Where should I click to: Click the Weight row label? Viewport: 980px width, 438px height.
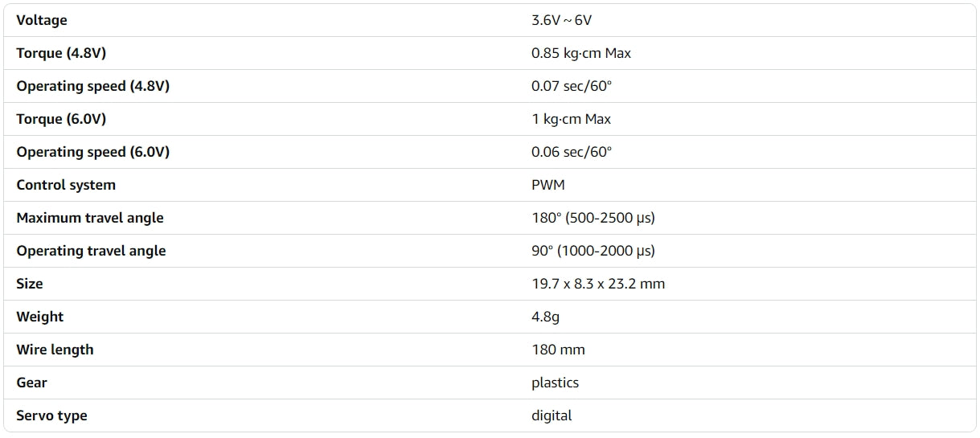(x=40, y=317)
